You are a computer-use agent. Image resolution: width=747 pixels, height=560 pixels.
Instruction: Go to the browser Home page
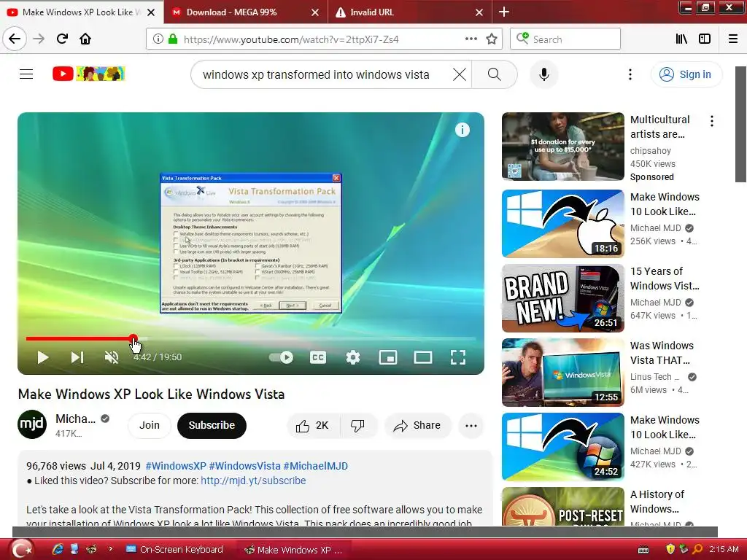click(x=85, y=39)
